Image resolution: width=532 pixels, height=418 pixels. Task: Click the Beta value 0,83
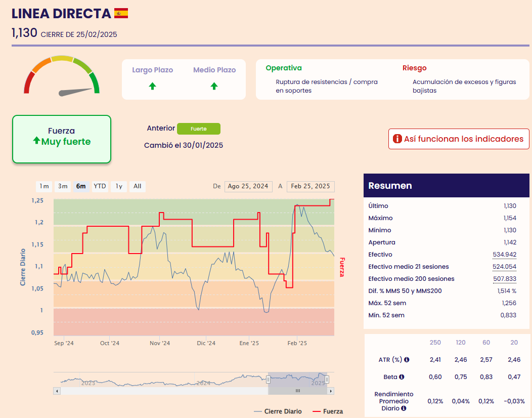pos(486,377)
